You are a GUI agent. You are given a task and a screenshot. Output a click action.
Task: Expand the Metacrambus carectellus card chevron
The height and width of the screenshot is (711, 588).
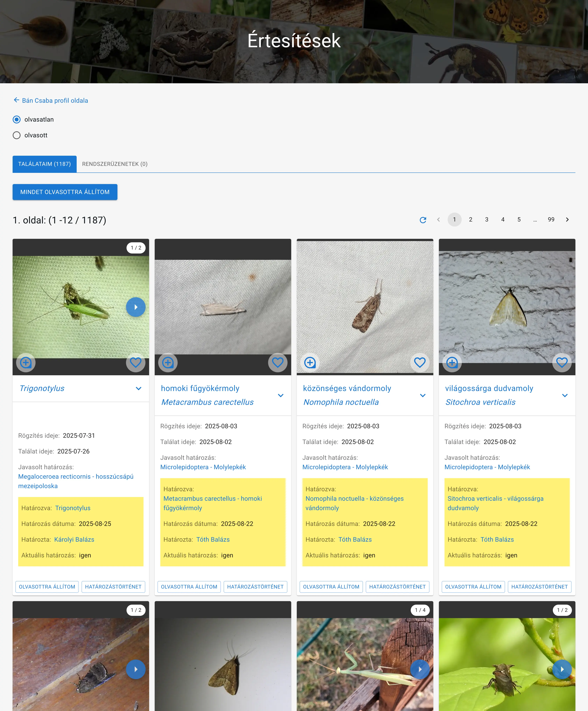point(281,395)
